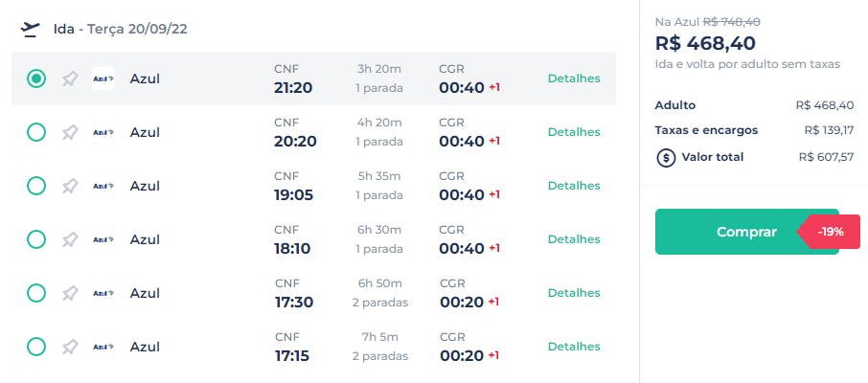Pin the 17:30 flight with 2 stops
The height and width of the screenshot is (383, 868).
[x=70, y=293]
